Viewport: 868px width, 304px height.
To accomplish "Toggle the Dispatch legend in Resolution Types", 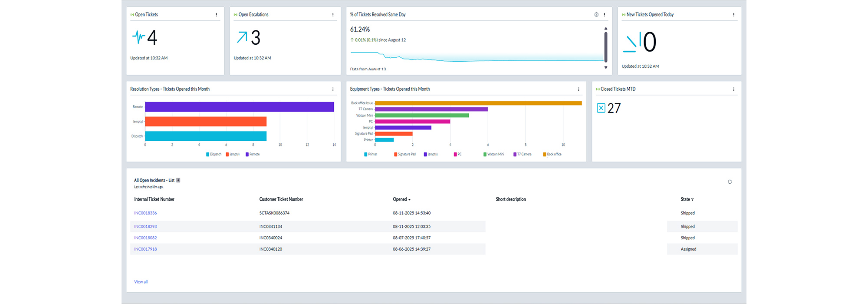I will pyautogui.click(x=214, y=154).
